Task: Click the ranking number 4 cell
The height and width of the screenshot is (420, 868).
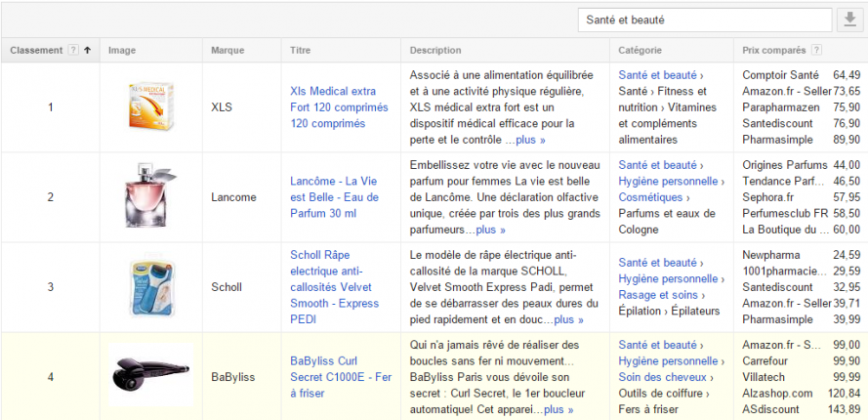Action: [51, 377]
